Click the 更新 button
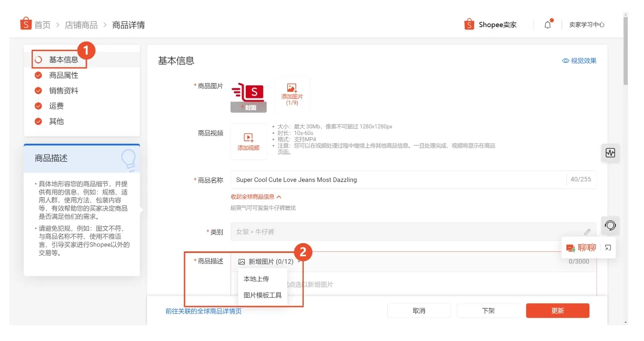Screen dimensions: 644x341 click(x=557, y=310)
